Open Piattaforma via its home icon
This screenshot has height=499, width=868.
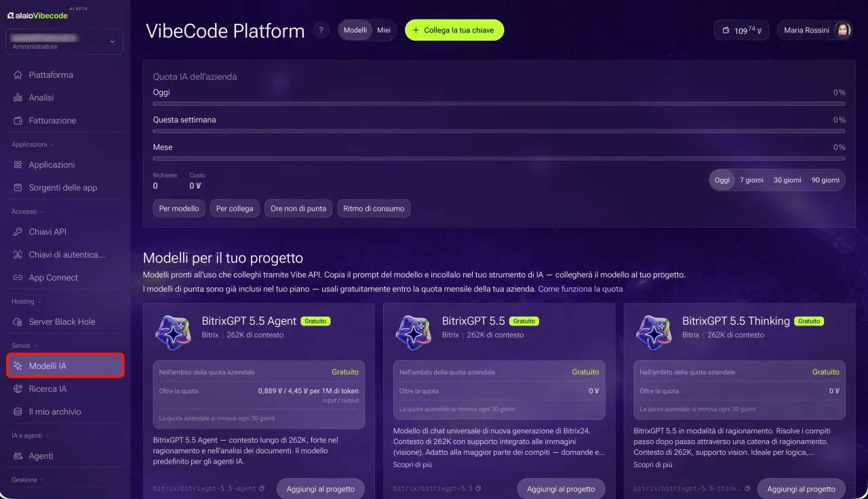pyautogui.click(x=18, y=75)
